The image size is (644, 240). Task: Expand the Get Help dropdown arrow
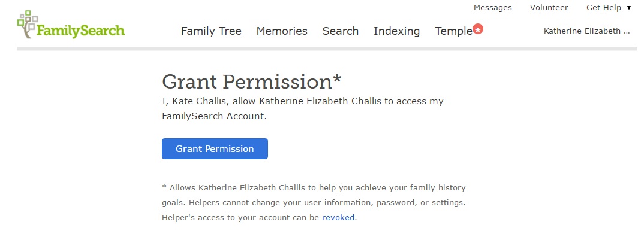click(629, 8)
